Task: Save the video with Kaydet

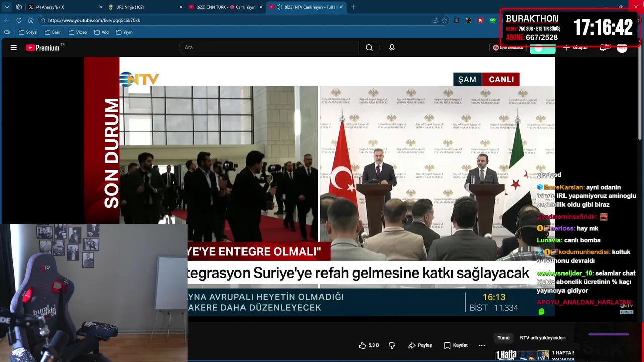Action: pyautogui.click(x=456, y=345)
